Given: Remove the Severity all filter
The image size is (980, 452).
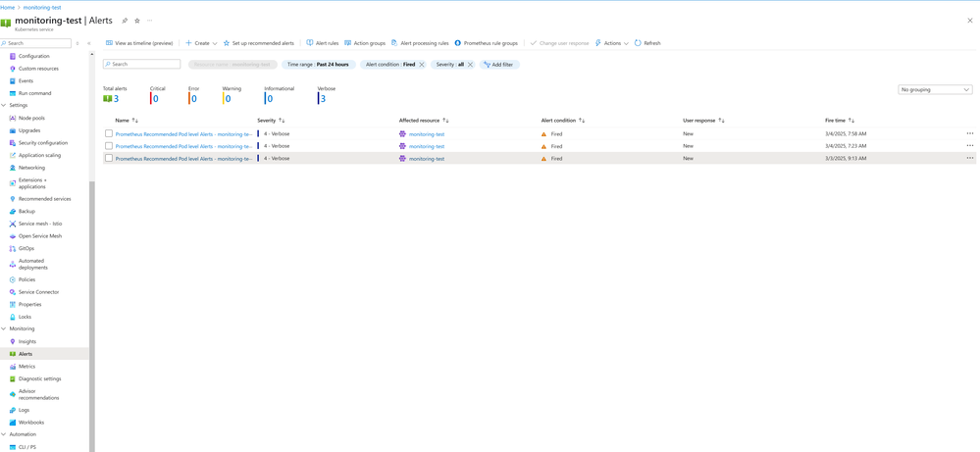Looking at the screenshot, I should (x=470, y=65).
